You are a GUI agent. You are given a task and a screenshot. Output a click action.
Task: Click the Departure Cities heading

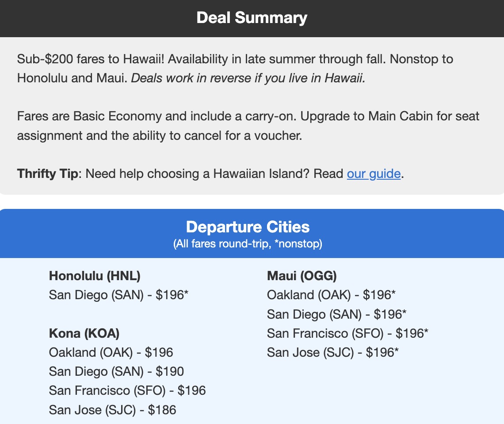[x=248, y=227]
